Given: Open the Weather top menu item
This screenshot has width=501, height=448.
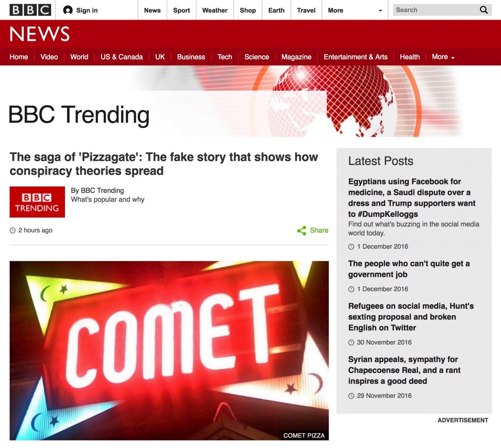Looking at the screenshot, I should click(215, 10).
